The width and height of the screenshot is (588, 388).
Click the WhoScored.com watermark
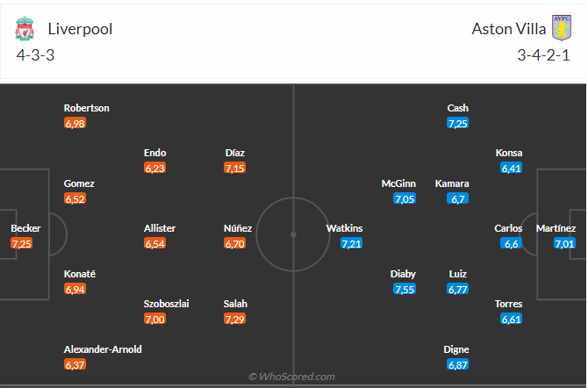pos(292,377)
